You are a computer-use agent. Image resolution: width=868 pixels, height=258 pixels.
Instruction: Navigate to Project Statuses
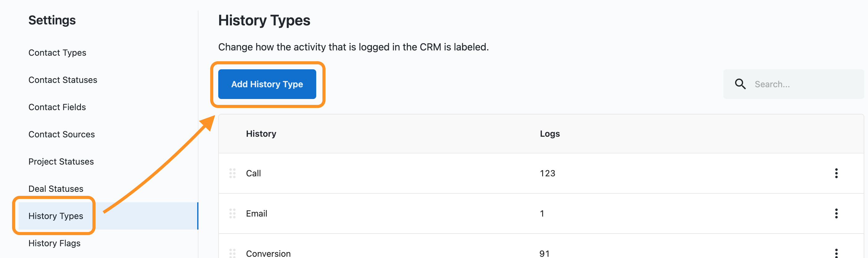[61, 161]
